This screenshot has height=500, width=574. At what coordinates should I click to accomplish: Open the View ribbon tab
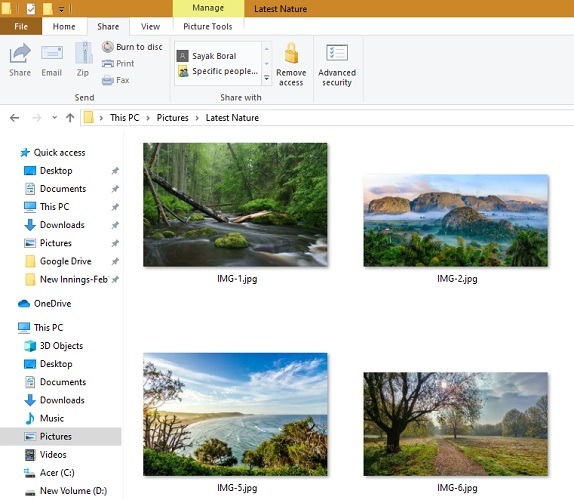(150, 26)
